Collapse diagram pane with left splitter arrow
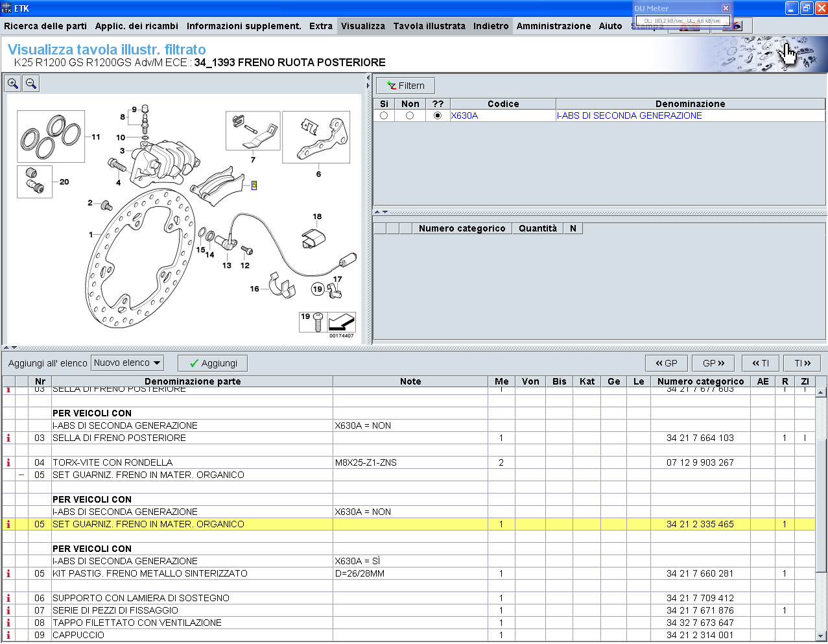The height and width of the screenshot is (644, 828). click(368, 78)
